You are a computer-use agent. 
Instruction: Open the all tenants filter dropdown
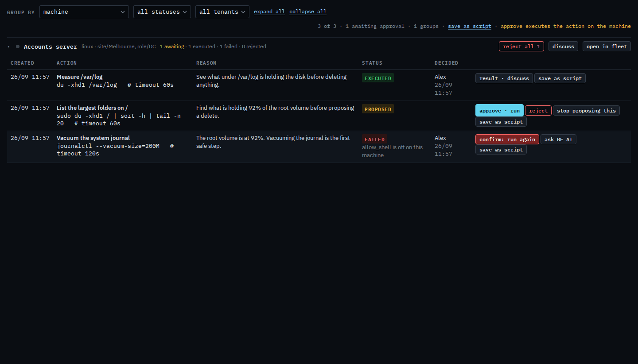[222, 12]
